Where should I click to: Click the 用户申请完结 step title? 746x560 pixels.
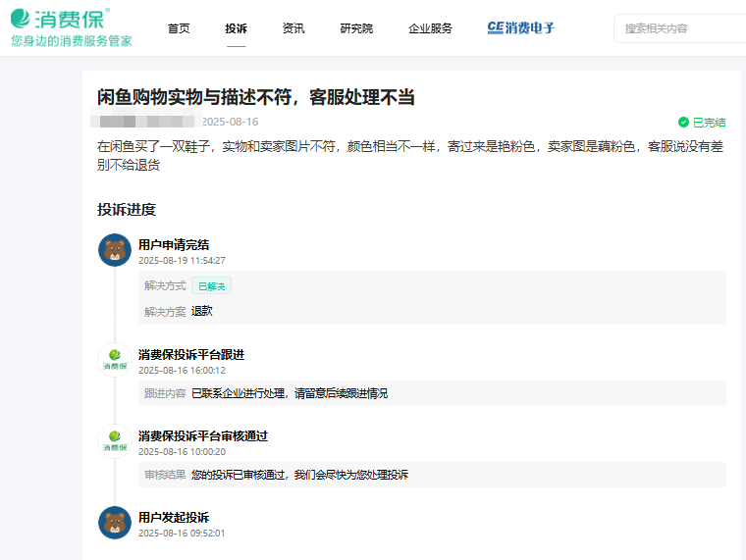coord(174,245)
